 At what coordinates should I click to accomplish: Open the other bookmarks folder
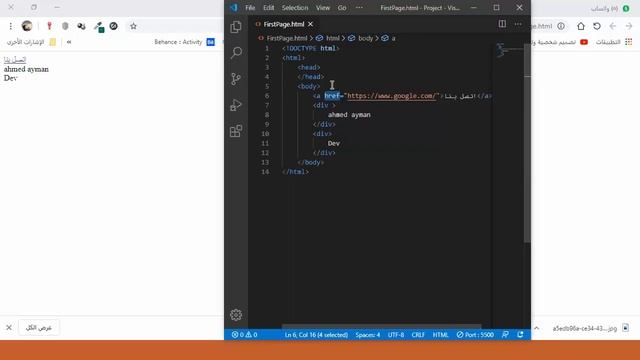click(31, 42)
